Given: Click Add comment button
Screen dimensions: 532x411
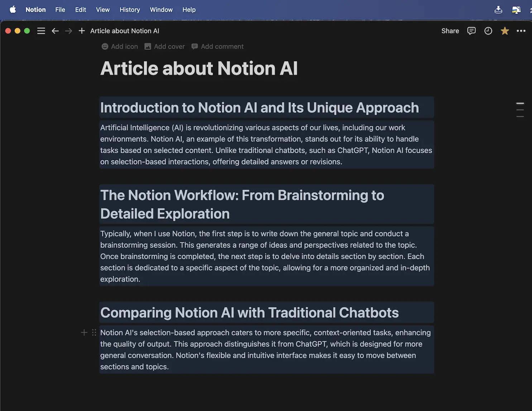Looking at the screenshot, I should point(217,46).
